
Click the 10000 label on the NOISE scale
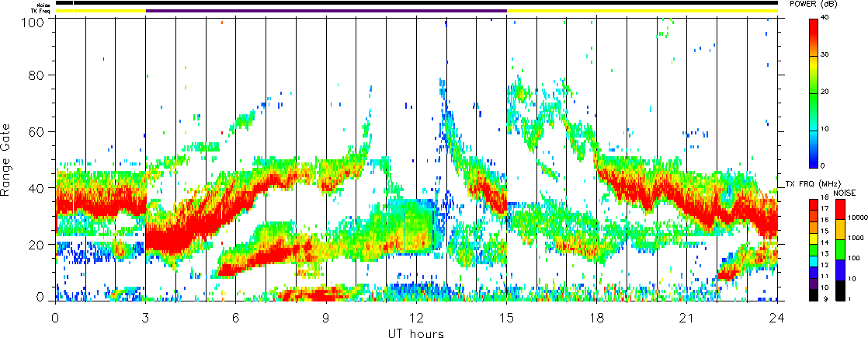click(x=857, y=218)
